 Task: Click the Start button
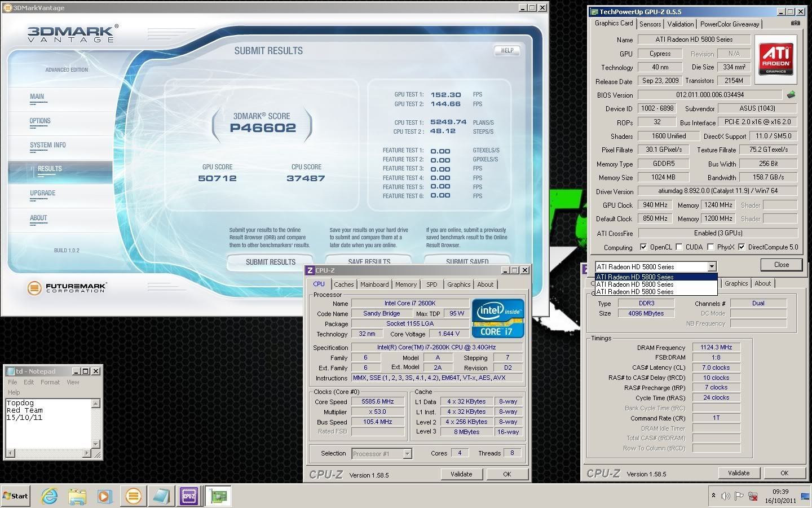(x=16, y=496)
